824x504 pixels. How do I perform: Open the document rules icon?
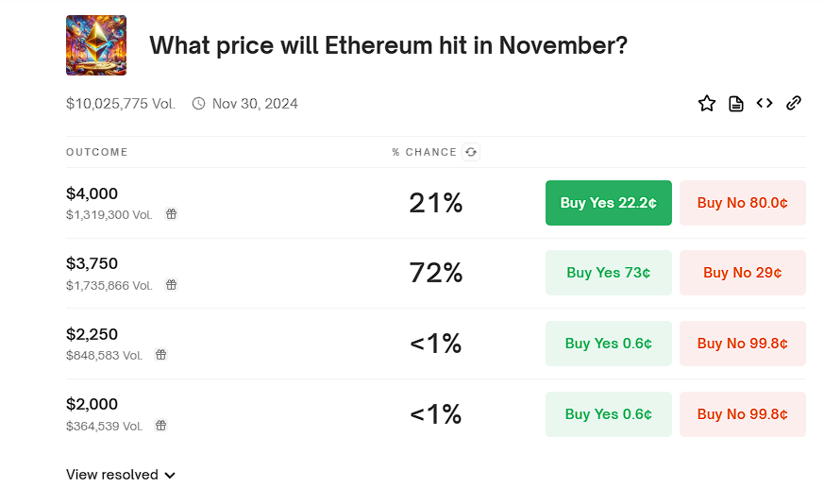pyautogui.click(x=736, y=104)
